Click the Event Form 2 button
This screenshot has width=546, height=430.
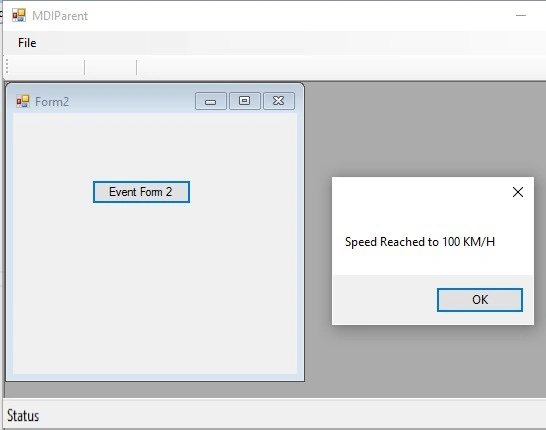(141, 192)
